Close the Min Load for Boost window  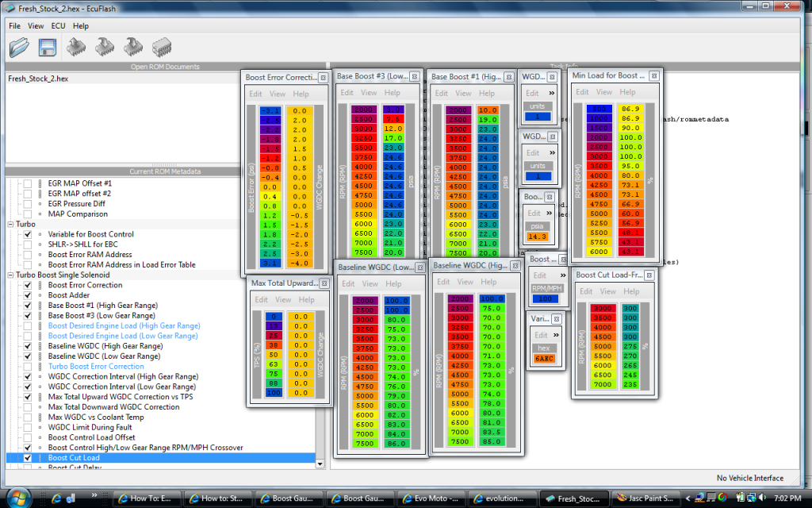654,75
